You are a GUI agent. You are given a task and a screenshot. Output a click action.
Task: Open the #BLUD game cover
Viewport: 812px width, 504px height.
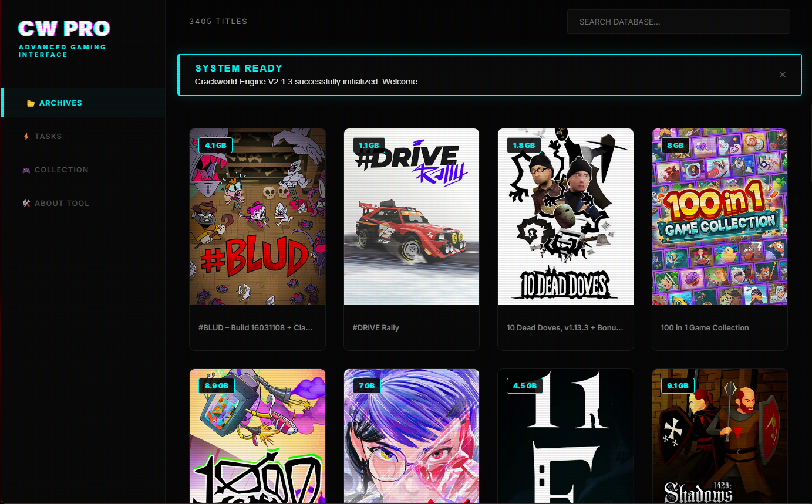point(257,217)
